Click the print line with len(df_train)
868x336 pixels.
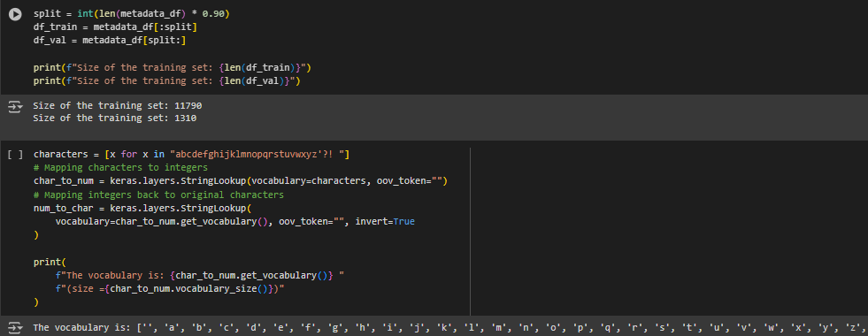click(x=173, y=67)
